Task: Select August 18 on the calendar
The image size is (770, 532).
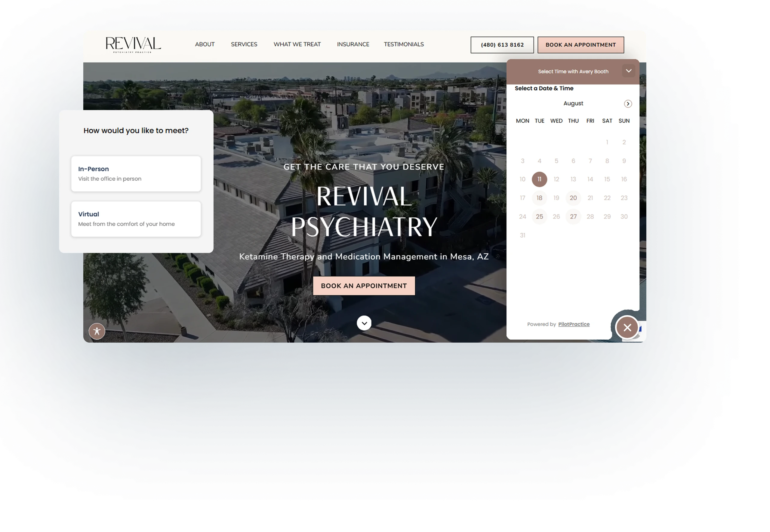Action: (x=539, y=198)
